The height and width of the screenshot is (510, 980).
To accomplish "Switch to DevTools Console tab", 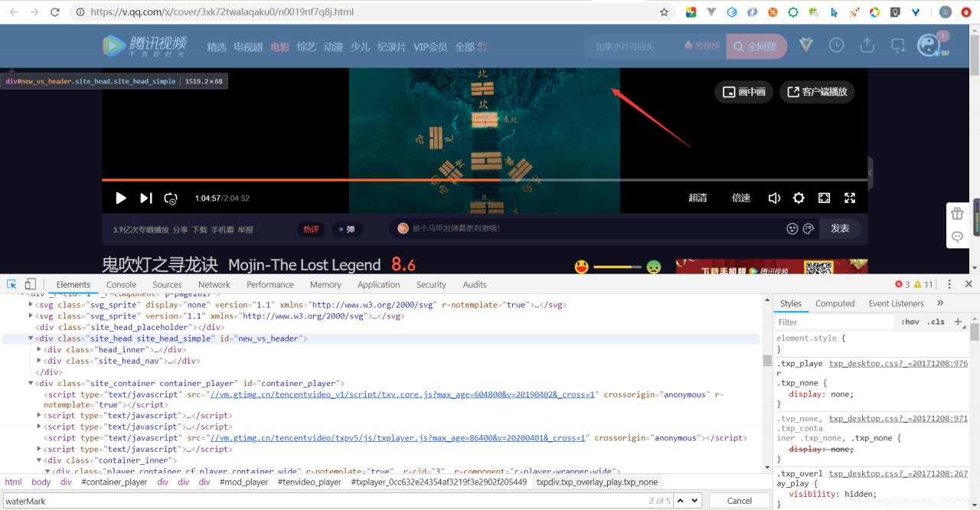I will [121, 284].
